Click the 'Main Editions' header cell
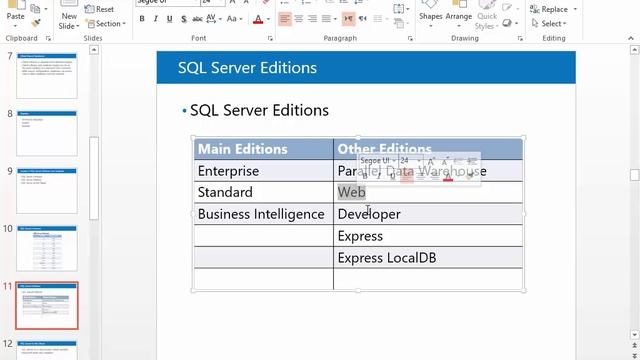The image size is (640, 360). tap(264, 149)
